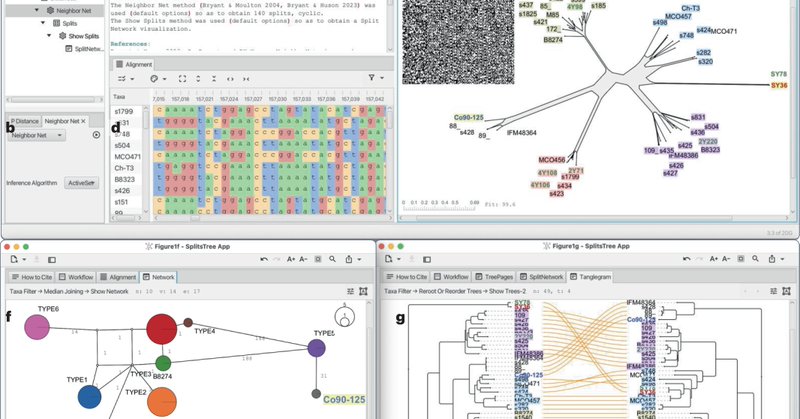
Task: Open format settings sliders in Figure1f Network tab
Action: (351, 291)
